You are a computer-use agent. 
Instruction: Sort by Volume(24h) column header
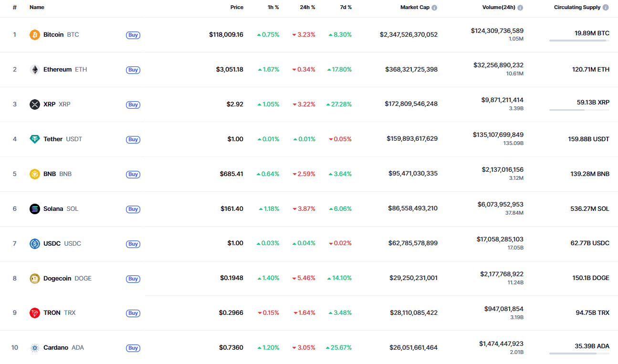pos(499,8)
